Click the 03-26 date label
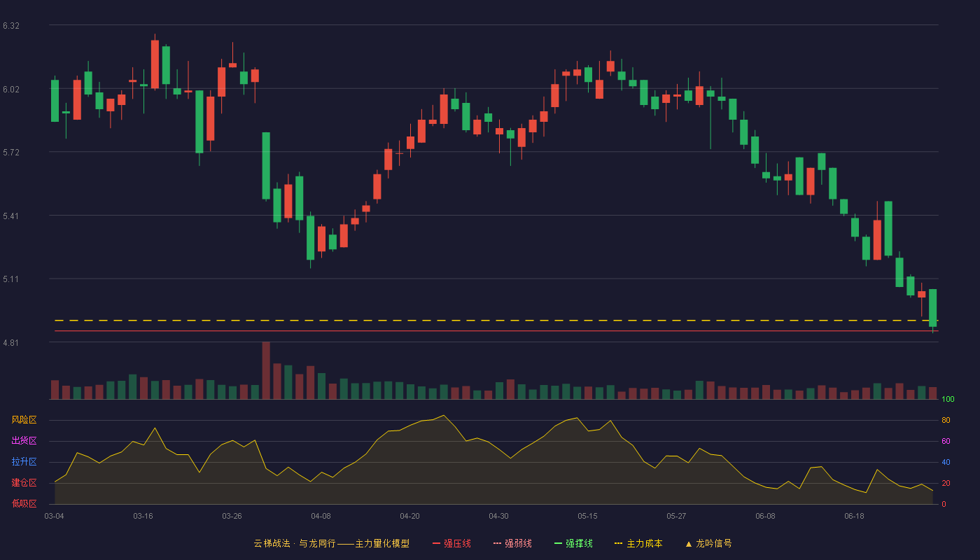Viewport: 980px width, 560px height. coord(232,516)
